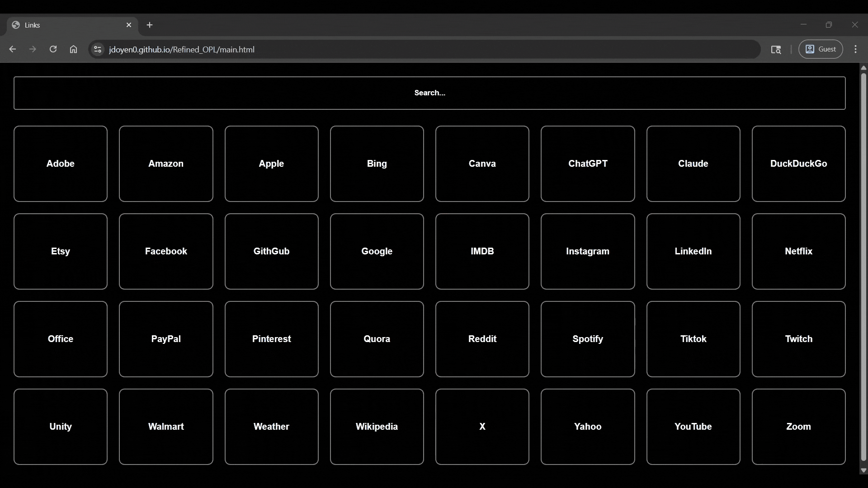Open the Chrome three-dot menu

pyautogui.click(x=855, y=49)
